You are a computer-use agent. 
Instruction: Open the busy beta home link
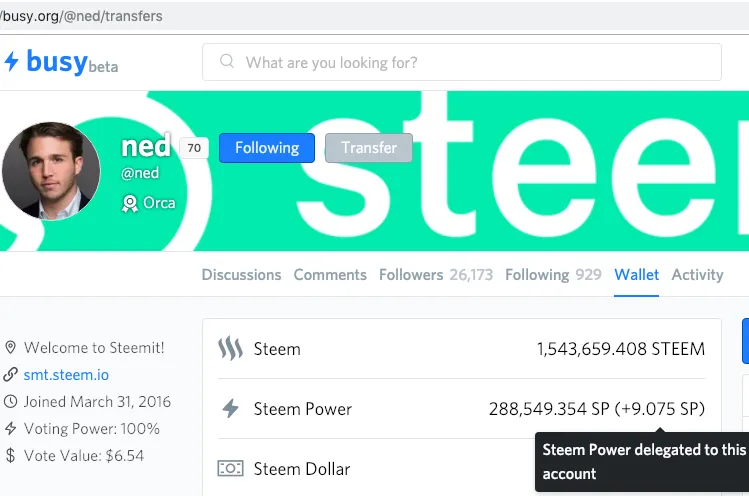point(62,62)
